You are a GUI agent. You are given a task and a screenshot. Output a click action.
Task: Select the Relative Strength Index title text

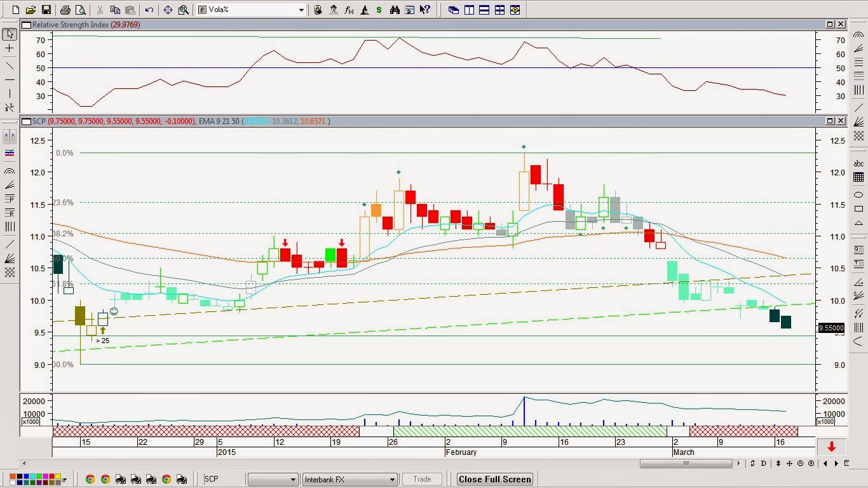click(x=70, y=24)
